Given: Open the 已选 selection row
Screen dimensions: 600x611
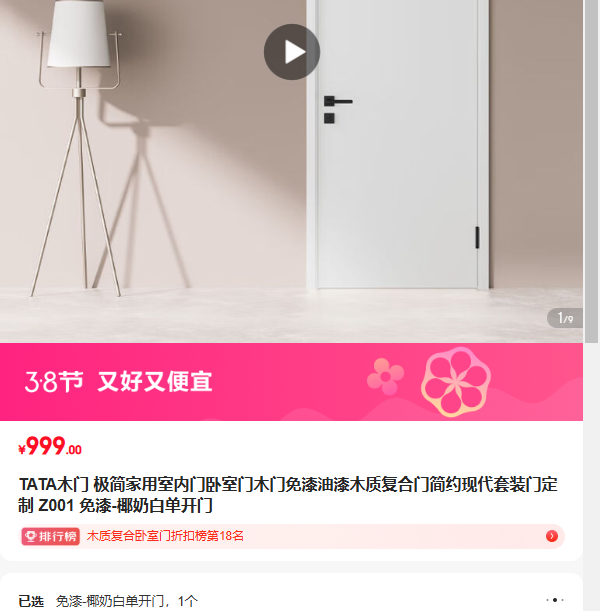Looking at the screenshot, I should (x=291, y=600).
